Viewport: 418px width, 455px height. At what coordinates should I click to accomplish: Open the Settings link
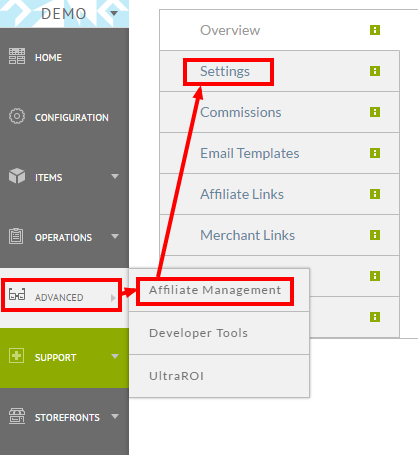click(225, 71)
